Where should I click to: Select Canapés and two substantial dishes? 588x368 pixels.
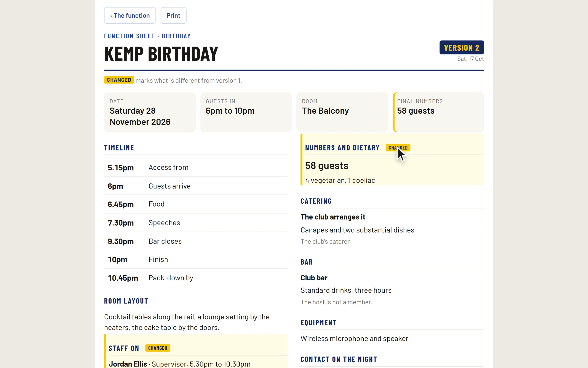click(x=357, y=230)
